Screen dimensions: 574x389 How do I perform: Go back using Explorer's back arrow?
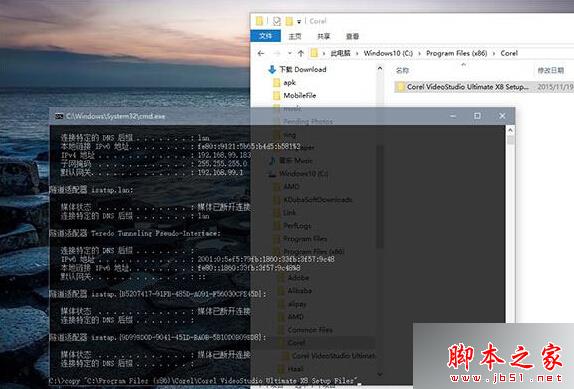coord(261,53)
